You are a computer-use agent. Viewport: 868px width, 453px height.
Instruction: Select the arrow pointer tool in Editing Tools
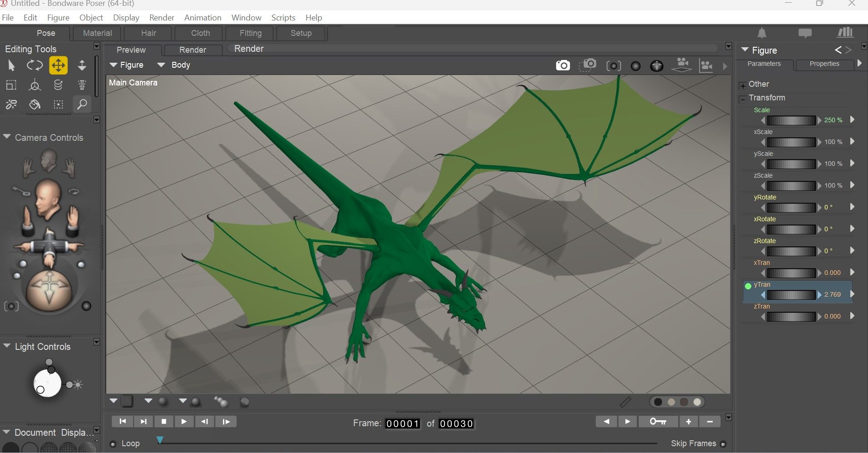pos(11,66)
